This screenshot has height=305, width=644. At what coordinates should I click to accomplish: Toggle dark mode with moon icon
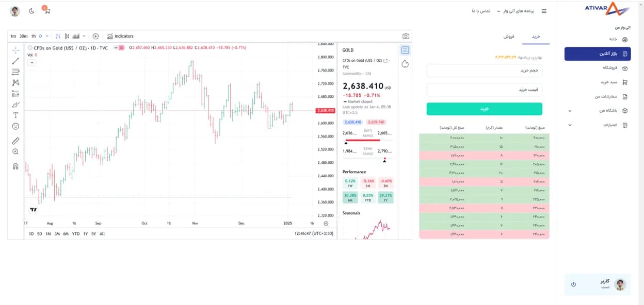(31, 11)
